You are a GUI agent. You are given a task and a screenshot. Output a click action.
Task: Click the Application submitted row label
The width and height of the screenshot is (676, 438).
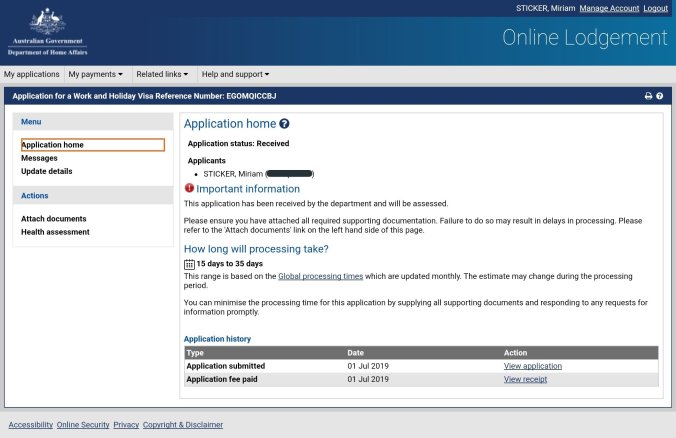(x=225, y=366)
